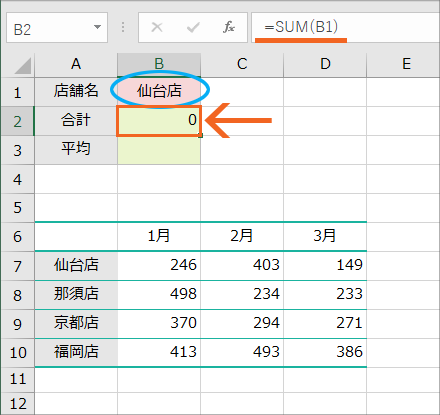Click the cell with value 498
Image resolution: width=440 pixels, height=415 pixels.
[x=159, y=295]
